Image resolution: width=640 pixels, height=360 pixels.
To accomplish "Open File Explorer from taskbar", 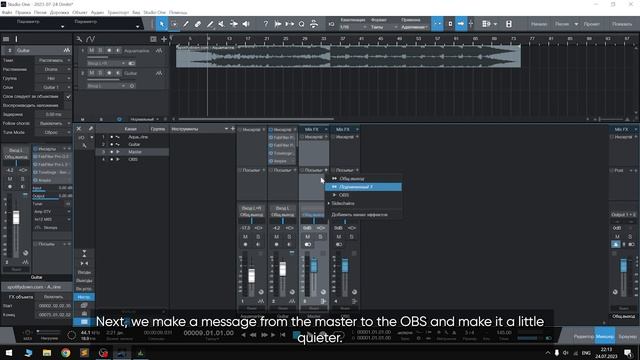I will [47, 353].
